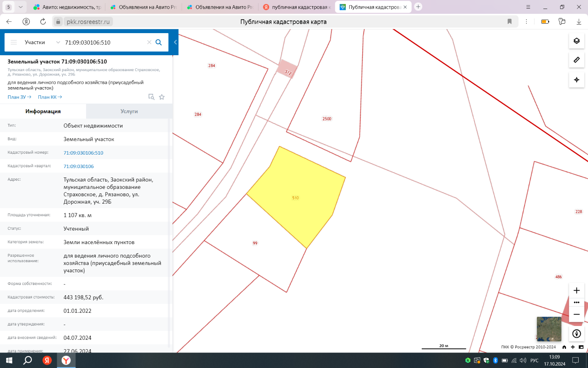Screen dimensions: 588x368
Task: Switch to the Информация tab
Action: (43, 111)
